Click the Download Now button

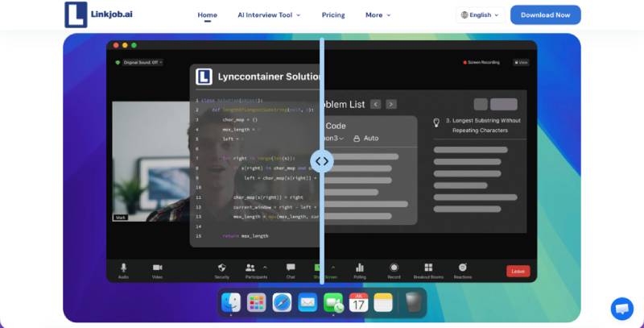pyautogui.click(x=546, y=15)
